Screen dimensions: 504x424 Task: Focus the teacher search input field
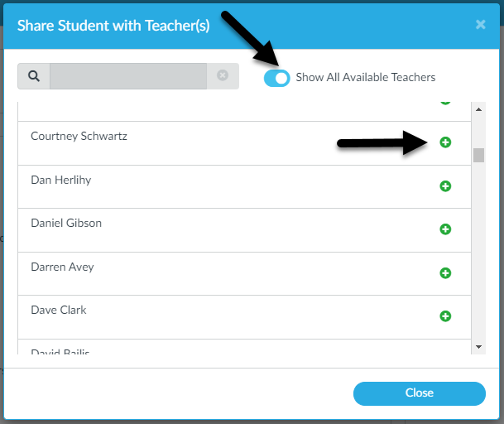tap(128, 76)
